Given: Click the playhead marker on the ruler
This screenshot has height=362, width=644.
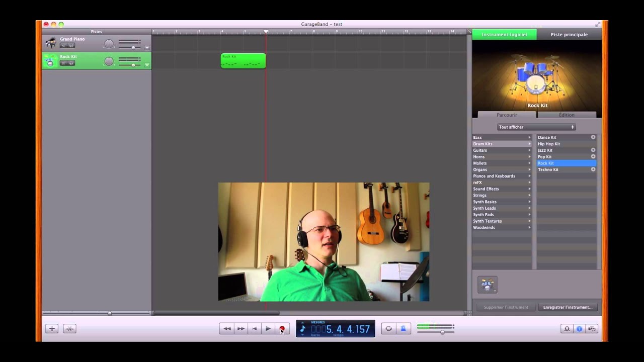Looking at the screenshot, I should (266, 32).
